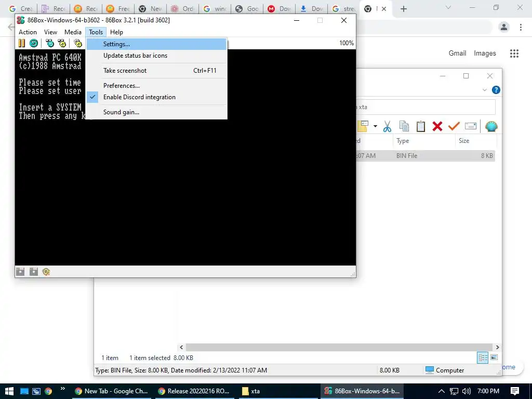
Task: Open Chrome three-dot menu
Action: click(x=521, y=27)
